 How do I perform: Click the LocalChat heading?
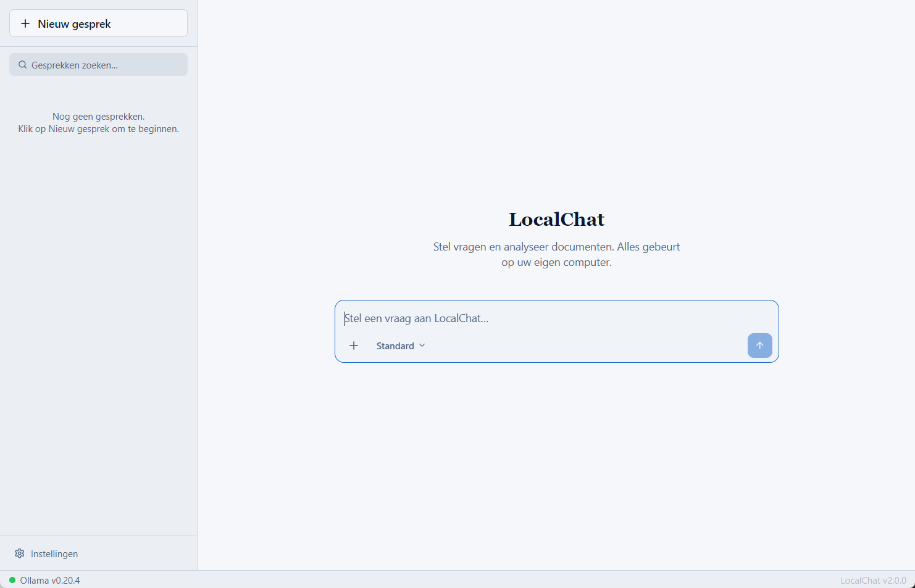(556, 219)
